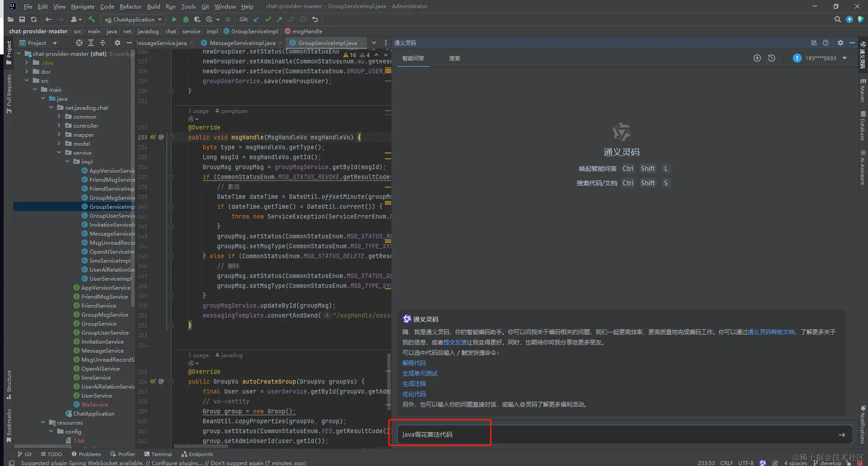868x466 pixels.
Task: Toggle the AI Assistant side panel
Action: point(863,167)
